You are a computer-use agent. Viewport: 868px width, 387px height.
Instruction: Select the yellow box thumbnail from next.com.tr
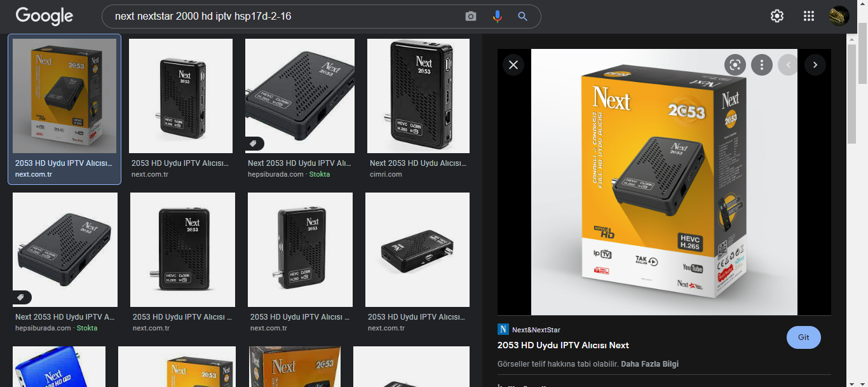65,96
